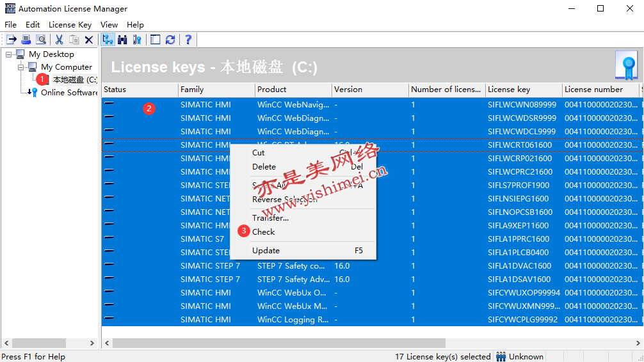Click the Paste clipboard toolbar icon
The height and width of the screenshot is (362, 644).
click(74, 40)
